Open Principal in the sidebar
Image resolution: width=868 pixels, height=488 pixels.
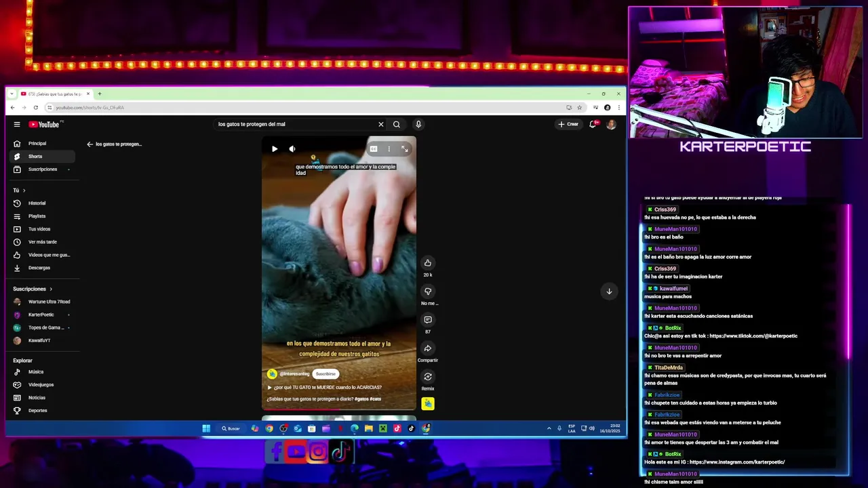43,144
